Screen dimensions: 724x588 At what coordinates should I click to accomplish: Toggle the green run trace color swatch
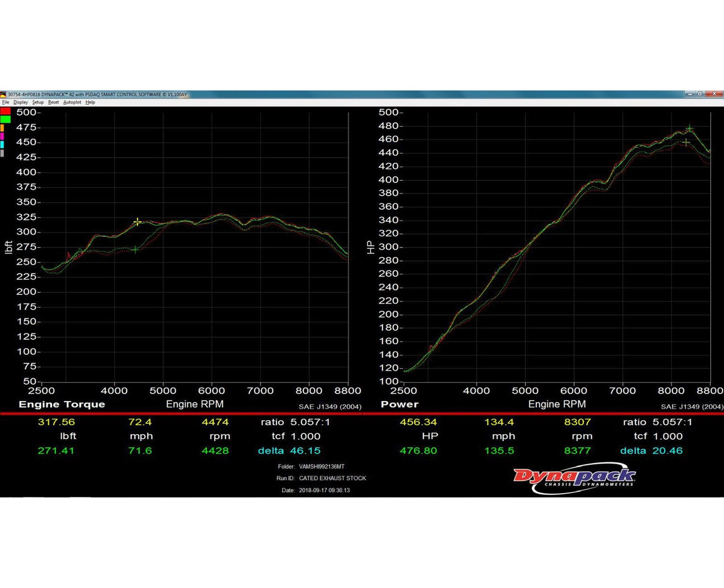[5, 119]
